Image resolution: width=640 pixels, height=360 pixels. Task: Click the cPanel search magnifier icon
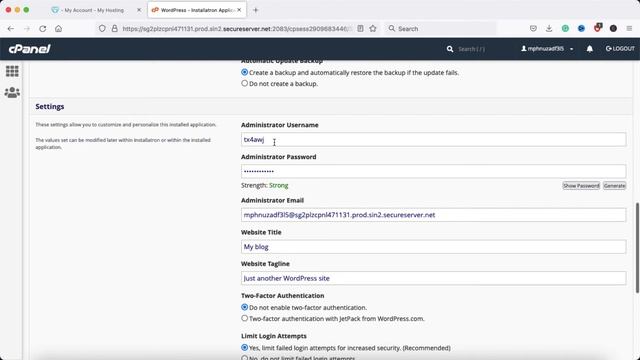tap(450, 49)
